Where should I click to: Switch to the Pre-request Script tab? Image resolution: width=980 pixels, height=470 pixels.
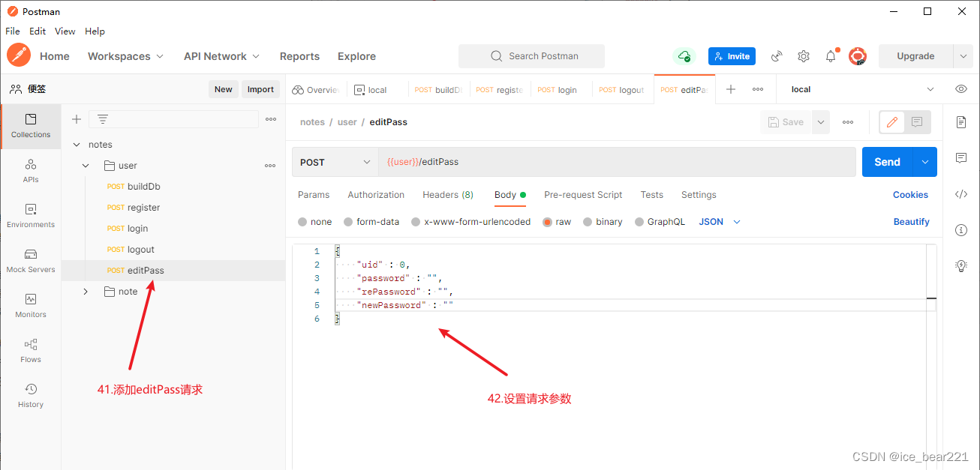pos(583,195)
